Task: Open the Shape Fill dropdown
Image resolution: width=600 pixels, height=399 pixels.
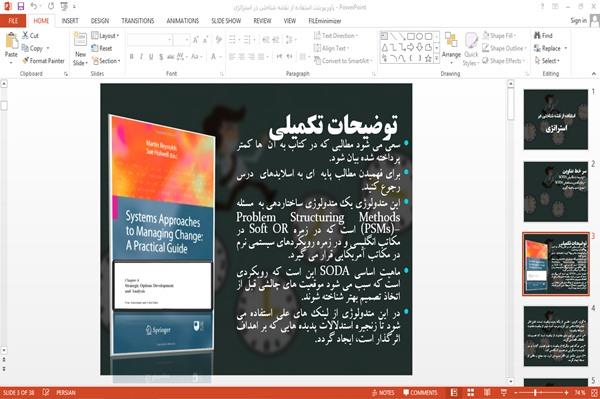Action: pyautogui.click(x=499, y=36)
